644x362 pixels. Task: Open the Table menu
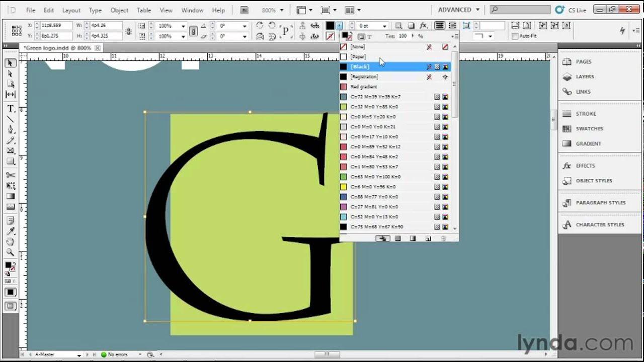pos(144,10)
